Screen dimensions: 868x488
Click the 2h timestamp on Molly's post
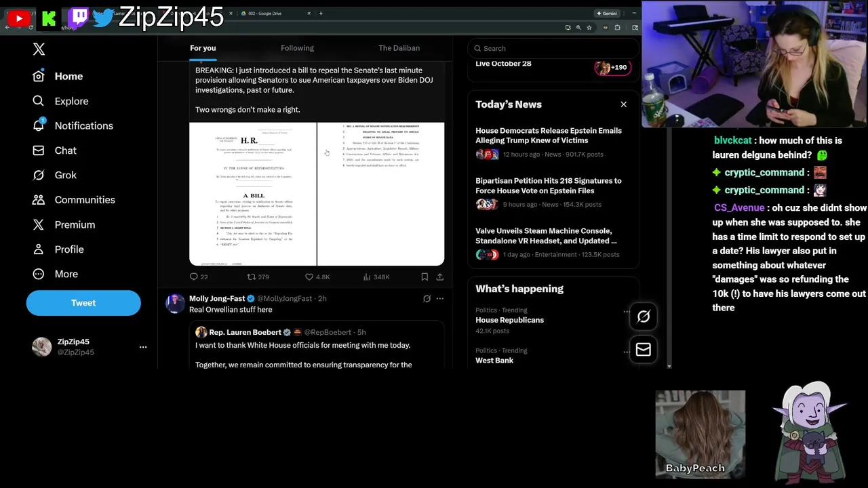[x=322, y=298]
